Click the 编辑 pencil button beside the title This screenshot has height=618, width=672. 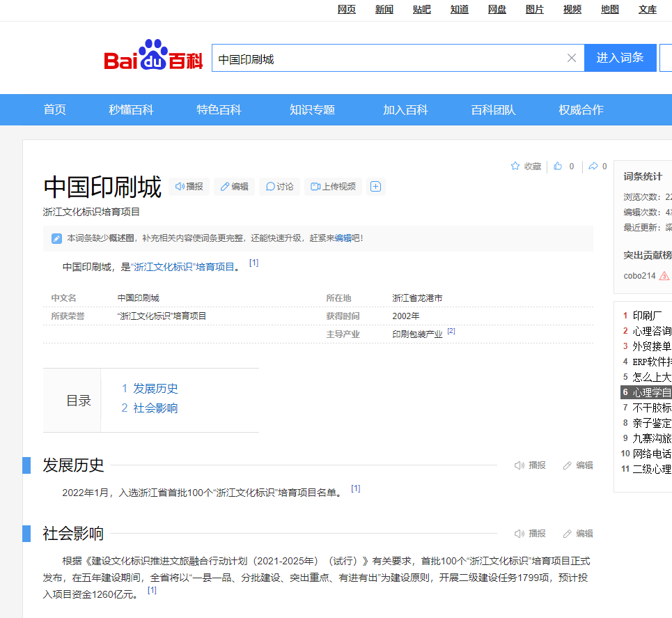[x=235, y=187]
